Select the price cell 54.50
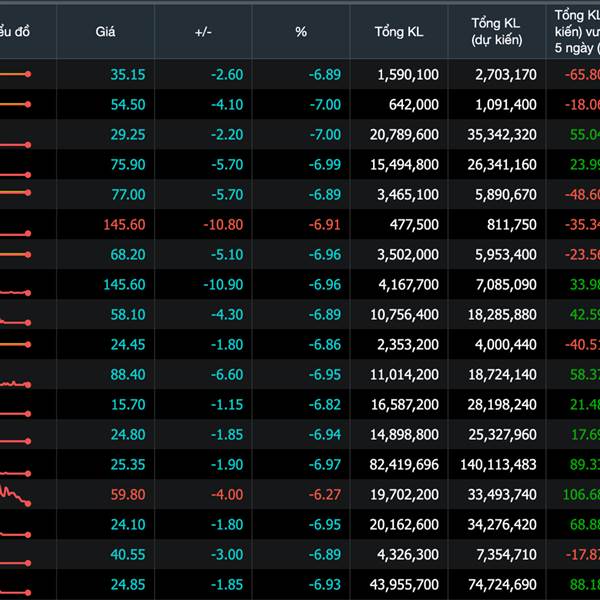600x600 pixels. (128, 105)
